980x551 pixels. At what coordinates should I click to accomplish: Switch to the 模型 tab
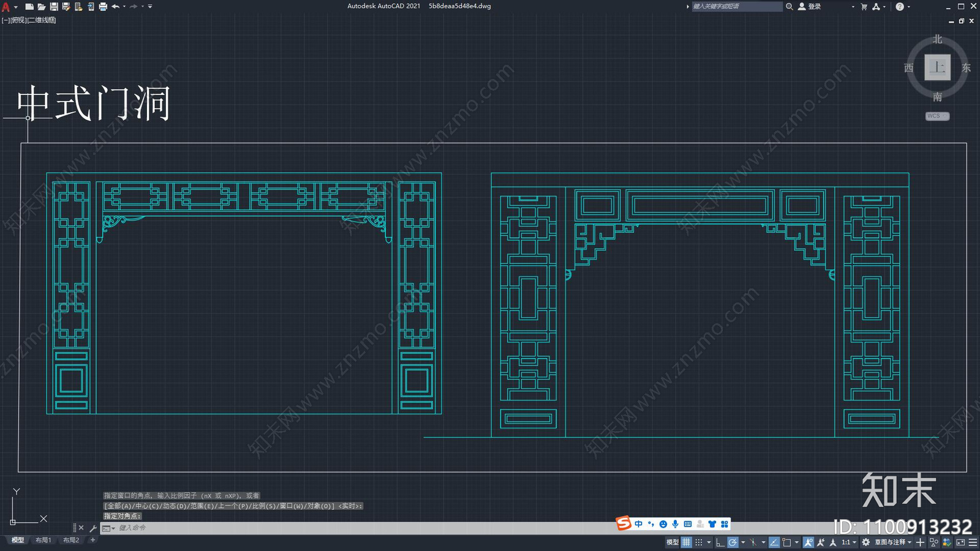click(x=18, y=540)
